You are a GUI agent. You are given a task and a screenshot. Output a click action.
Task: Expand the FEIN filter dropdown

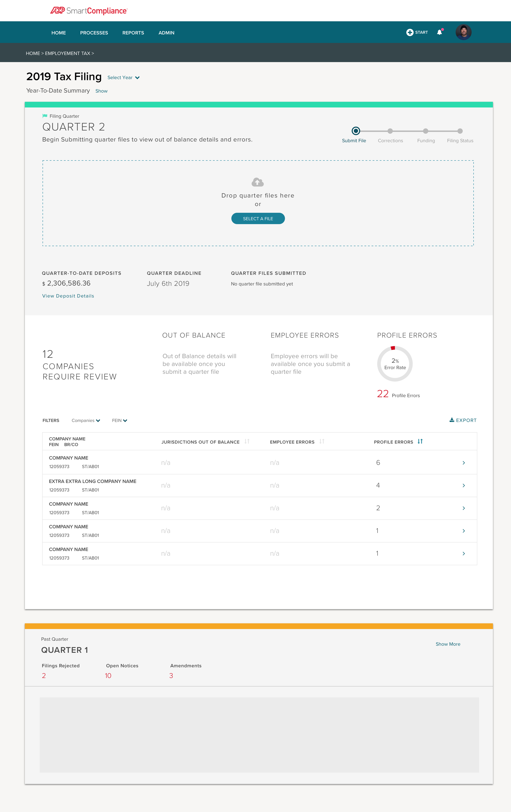pyautogui.click(x=120, y=420)
